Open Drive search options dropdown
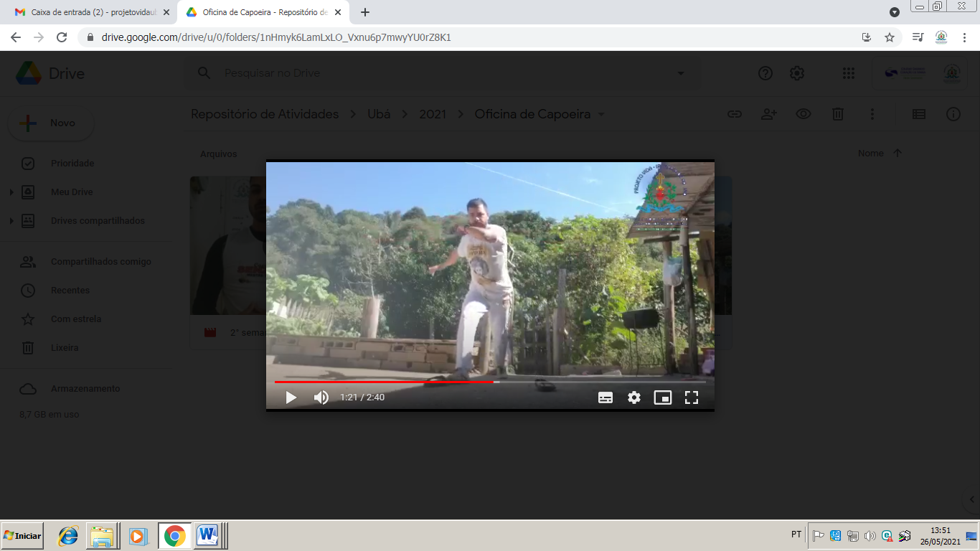The width and height of the screenshot is (980, 551). click(681, 73)
